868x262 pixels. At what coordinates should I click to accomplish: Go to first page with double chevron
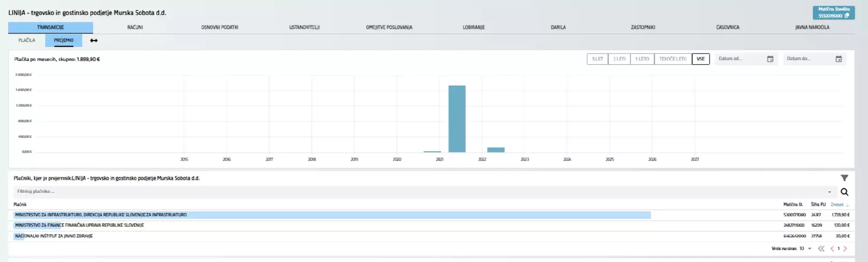click(821, 248)
